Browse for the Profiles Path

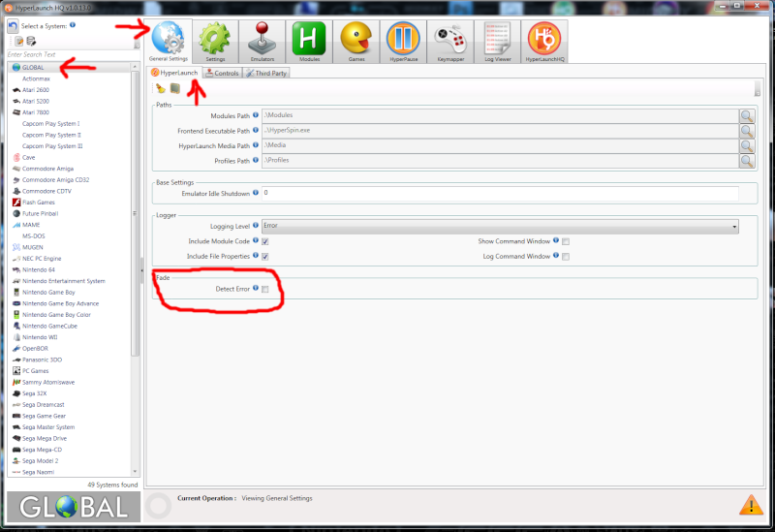747,161
